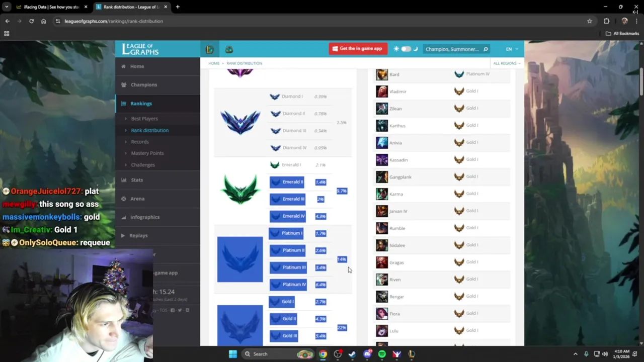Open the Home sidebar item
Viewport: 644px width, 362px height.
[x=157, y=66]
